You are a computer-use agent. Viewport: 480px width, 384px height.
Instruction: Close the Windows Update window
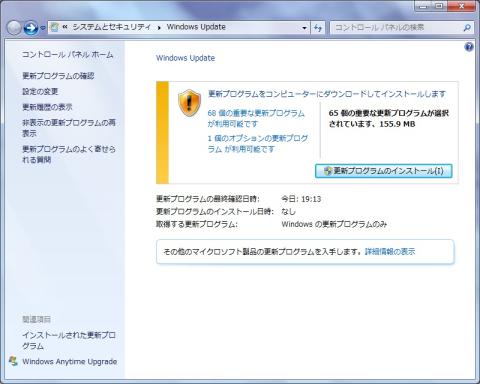(x=461, y=6)
